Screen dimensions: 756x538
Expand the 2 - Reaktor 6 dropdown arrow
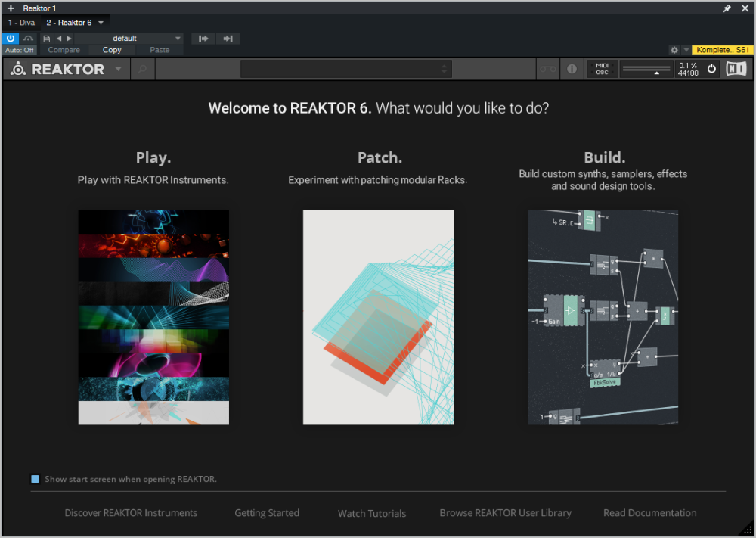101,23
